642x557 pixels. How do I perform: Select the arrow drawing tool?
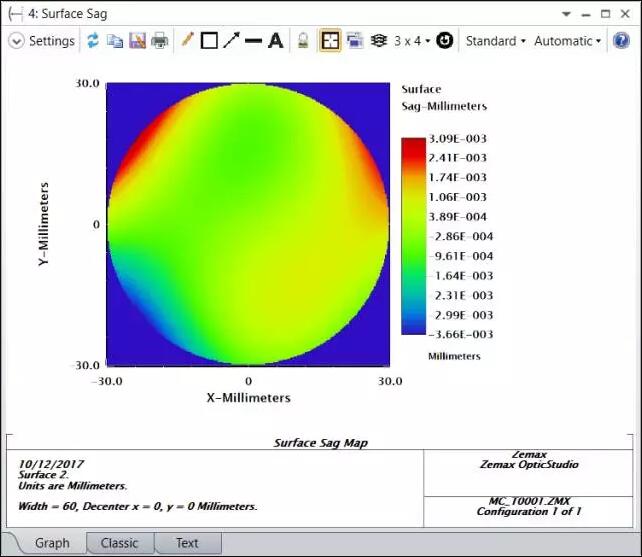(x=231, y=41)
